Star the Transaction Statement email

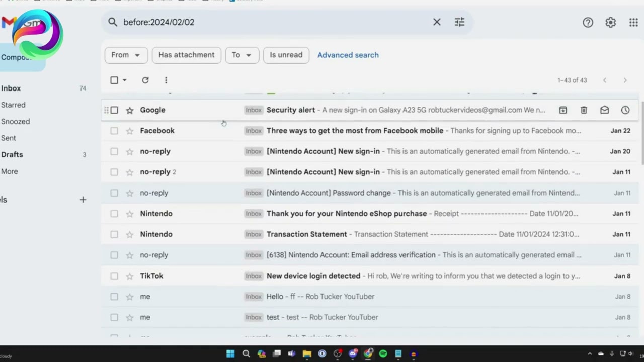pyautogui.click(x=129, y=234)
